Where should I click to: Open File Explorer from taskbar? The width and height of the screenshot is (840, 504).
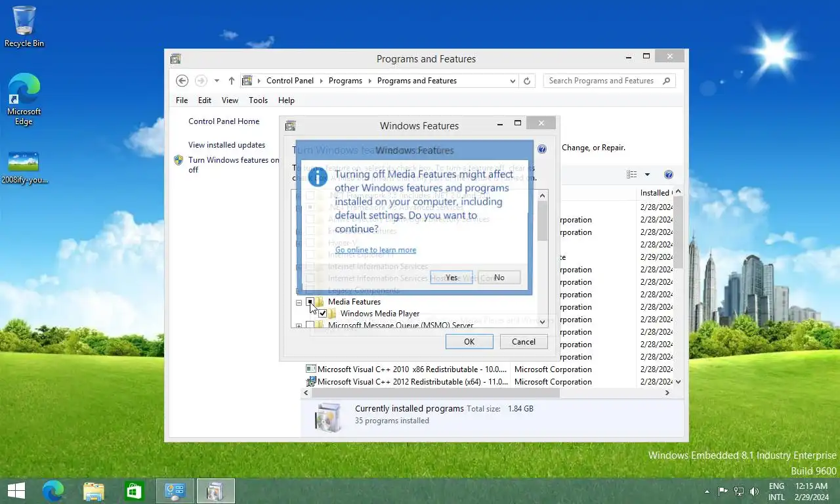click(94, 491)
